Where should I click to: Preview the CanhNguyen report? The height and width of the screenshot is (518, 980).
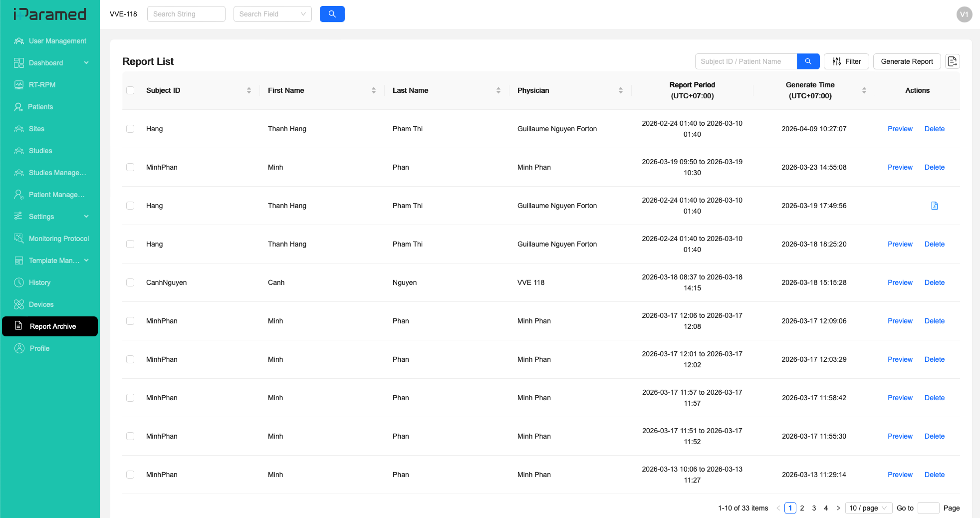pyautogui.click(x=900, y=282)
